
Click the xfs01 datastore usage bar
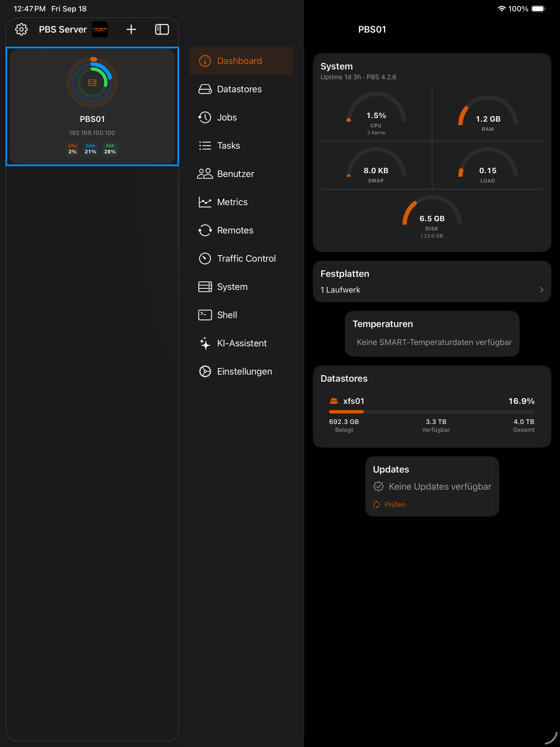coord(432,412)
